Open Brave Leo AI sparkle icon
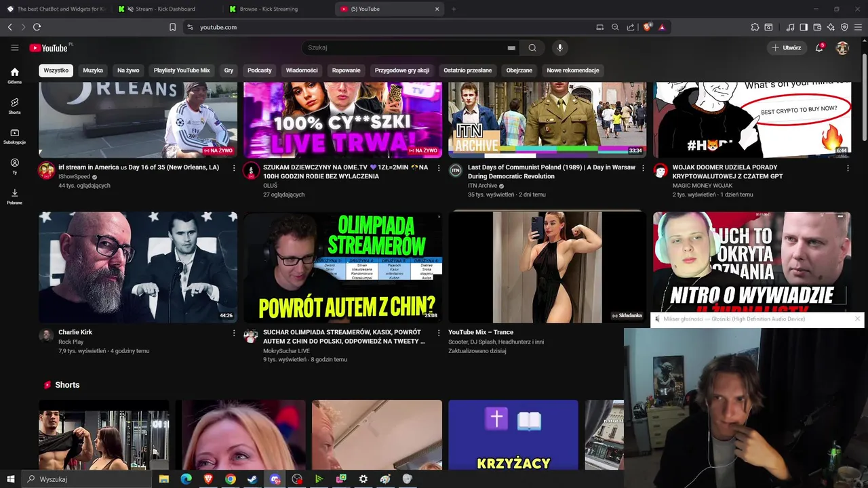 click(831, 27)
